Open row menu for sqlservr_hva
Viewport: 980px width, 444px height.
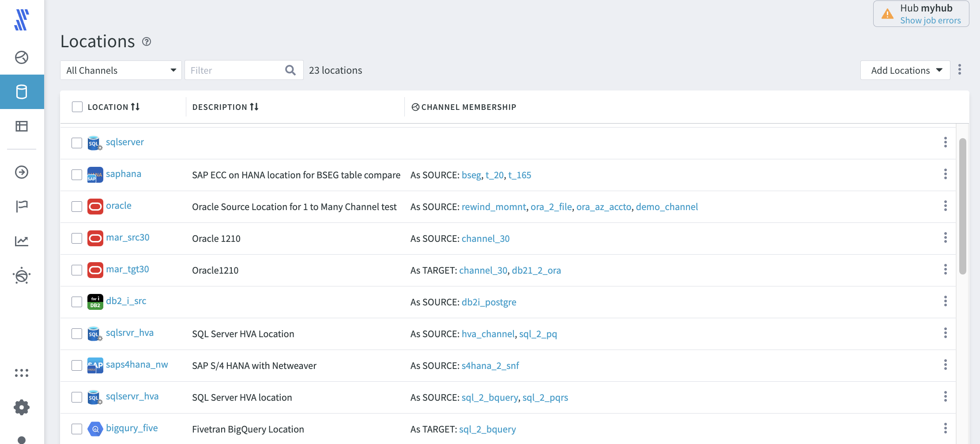[946, 396]
